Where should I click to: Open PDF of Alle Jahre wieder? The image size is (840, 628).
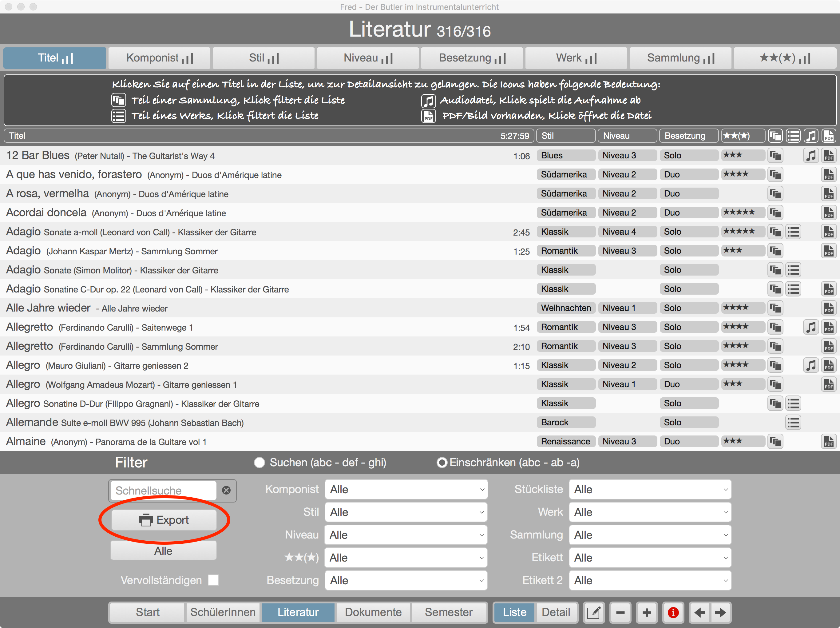point(828,308)
